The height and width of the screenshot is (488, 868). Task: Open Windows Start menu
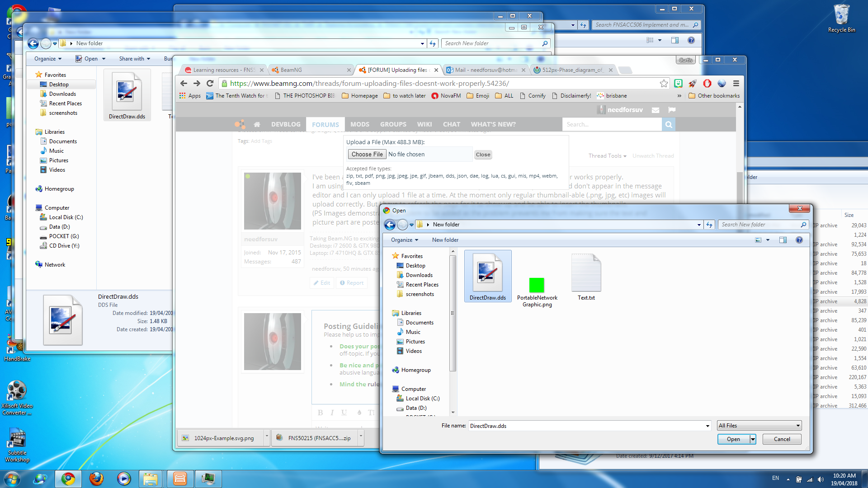tap(12, 479)
